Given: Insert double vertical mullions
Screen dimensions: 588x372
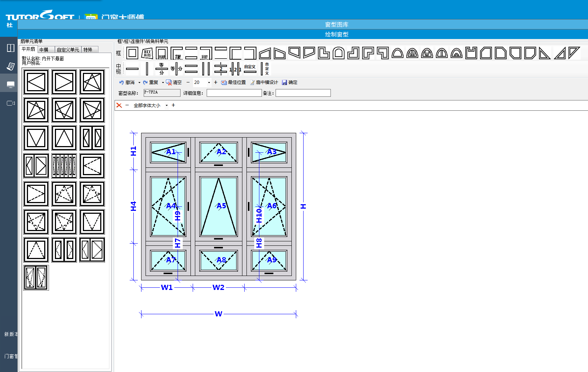Looking at the screenshot, I should click(206, 69).
